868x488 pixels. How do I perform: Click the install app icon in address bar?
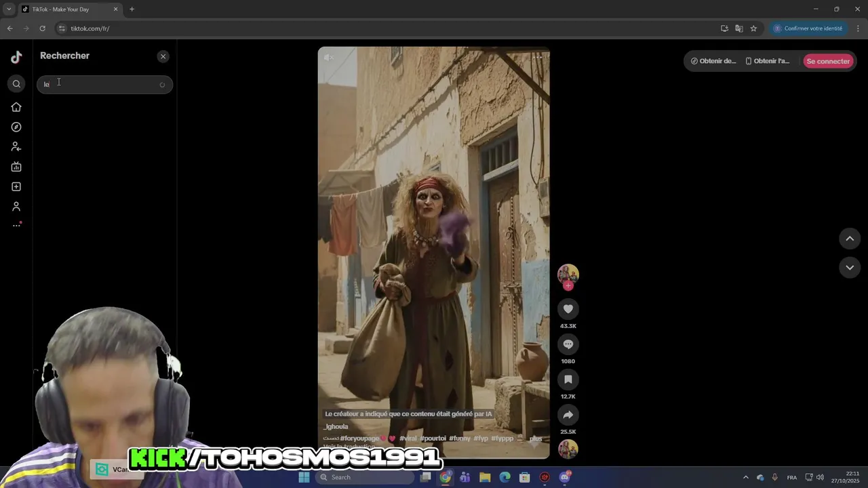724,28
